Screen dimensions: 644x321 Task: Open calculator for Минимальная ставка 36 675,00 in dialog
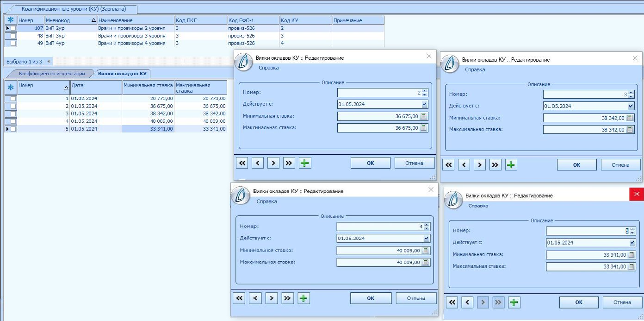pyautogui.click(x=424, y=116)
